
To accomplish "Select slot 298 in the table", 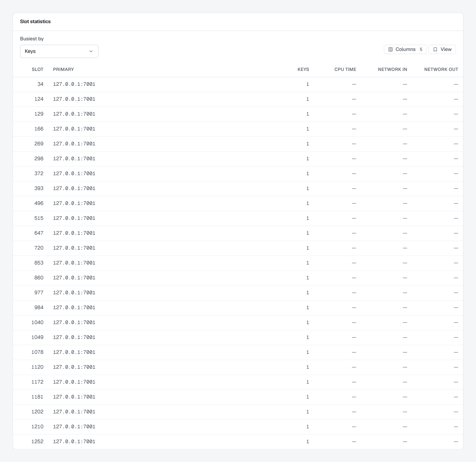I will [238, 159].
